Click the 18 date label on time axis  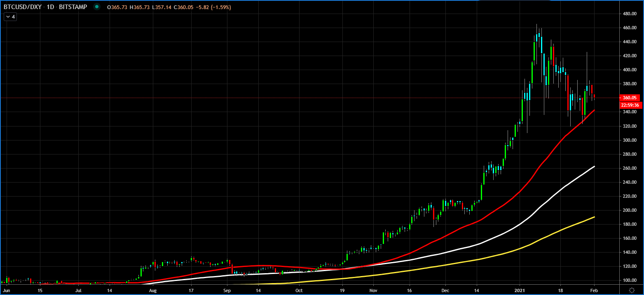point(560,290)
